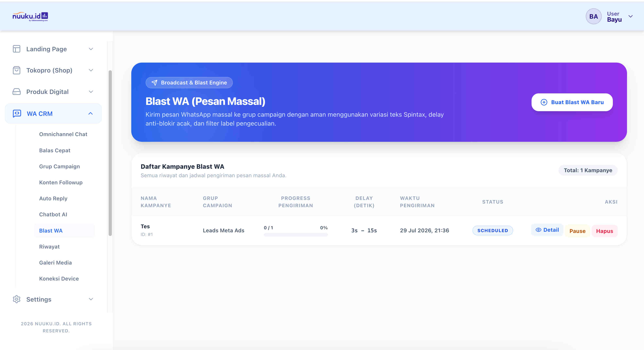The width and height of the screenshot is (644, 350).
Task: Click the nuuku.id logo
Action: (x=30, y=17)
